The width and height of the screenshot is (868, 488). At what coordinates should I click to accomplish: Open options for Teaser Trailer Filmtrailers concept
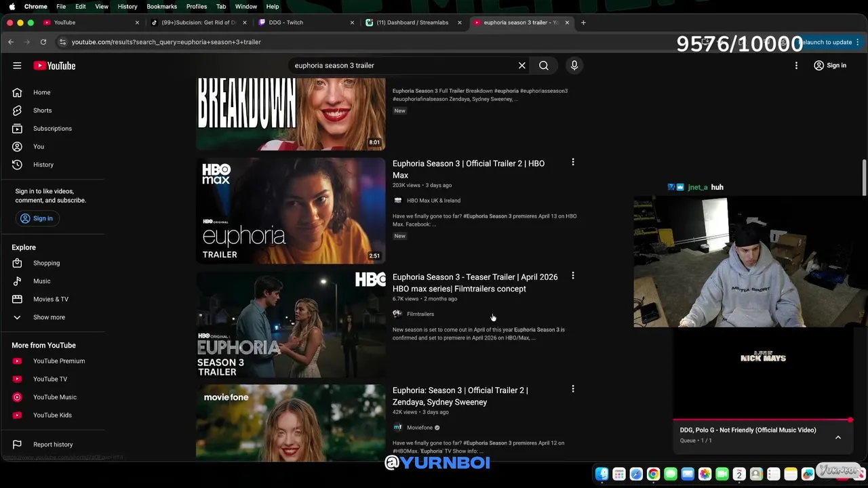pos(573,276)
